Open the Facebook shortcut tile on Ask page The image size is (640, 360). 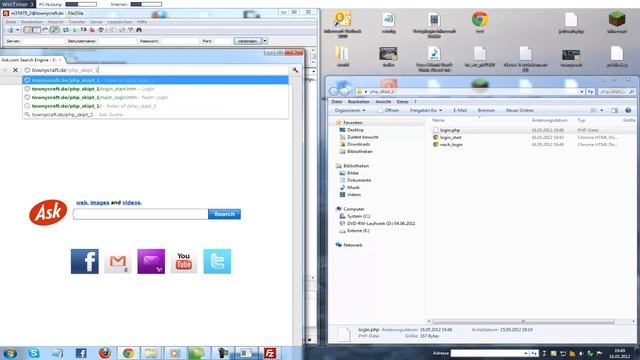pos(84,261)
